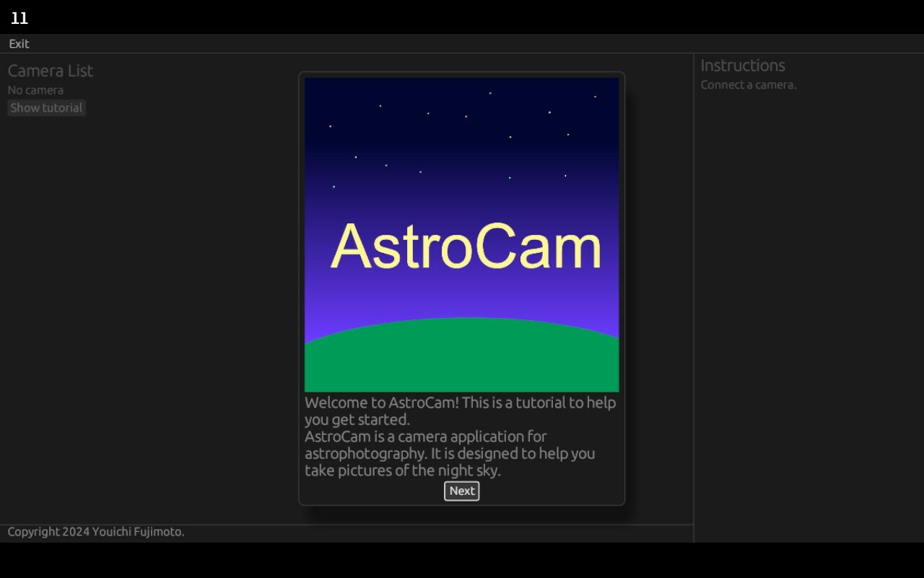Click the window title bar labeled 11
The height and width of the screenshot is (578, 924).
(19, 17)
